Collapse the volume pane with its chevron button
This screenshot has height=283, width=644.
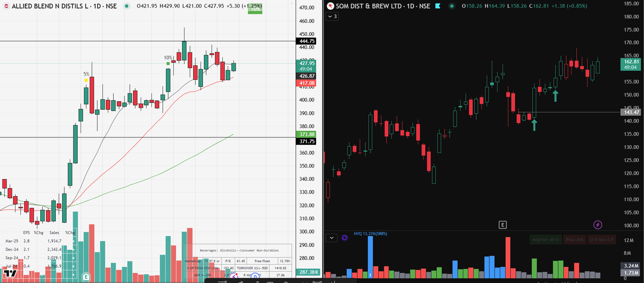[332, 237]
